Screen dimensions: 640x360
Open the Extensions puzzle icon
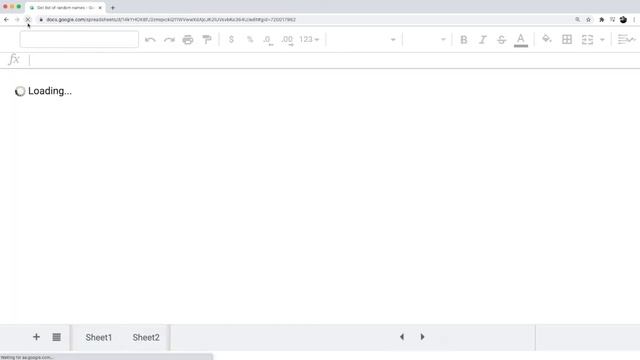[602, 20]
